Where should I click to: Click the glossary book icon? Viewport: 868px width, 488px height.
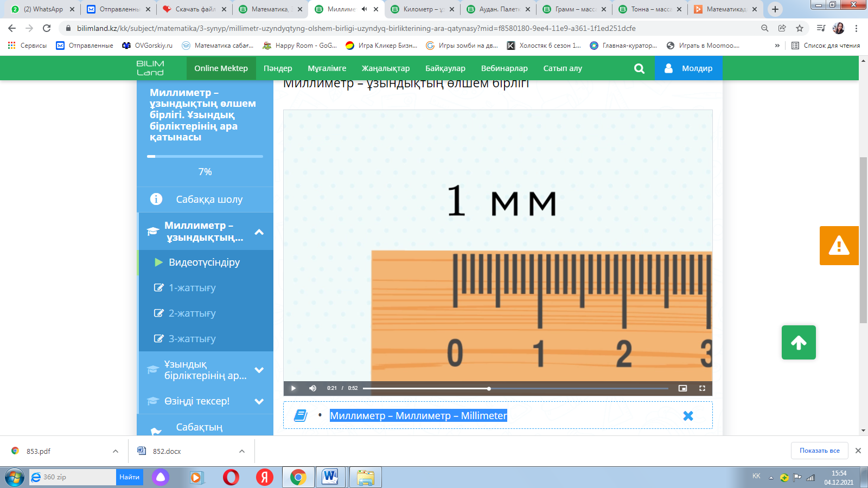click(x=301, y=416)
